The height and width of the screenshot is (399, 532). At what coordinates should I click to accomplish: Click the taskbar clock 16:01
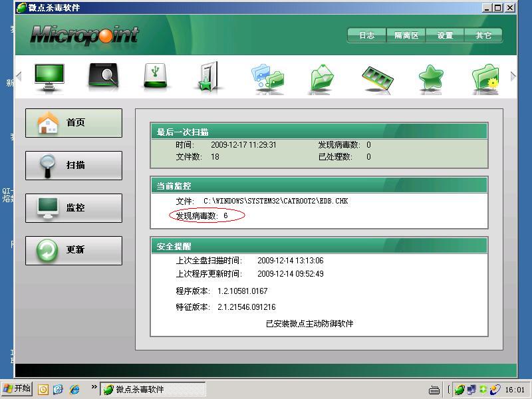tap(515, 390)
